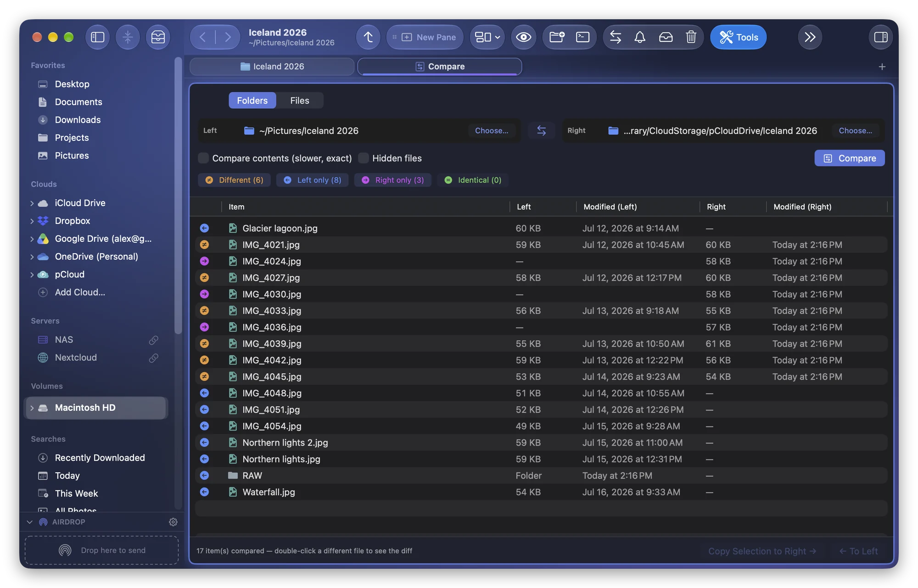Toggle the right inspector panel icon
918x588 pixels.
click(x=880, y=37)
